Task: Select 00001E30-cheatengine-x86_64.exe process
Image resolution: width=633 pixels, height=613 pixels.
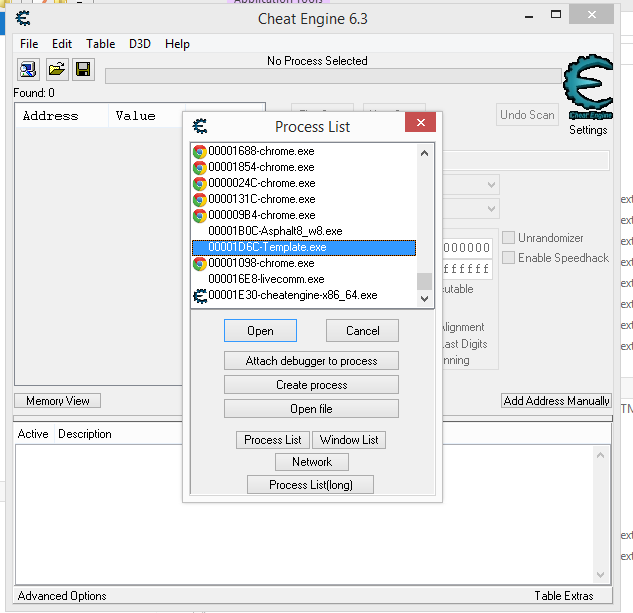Action: click(304, 295)
